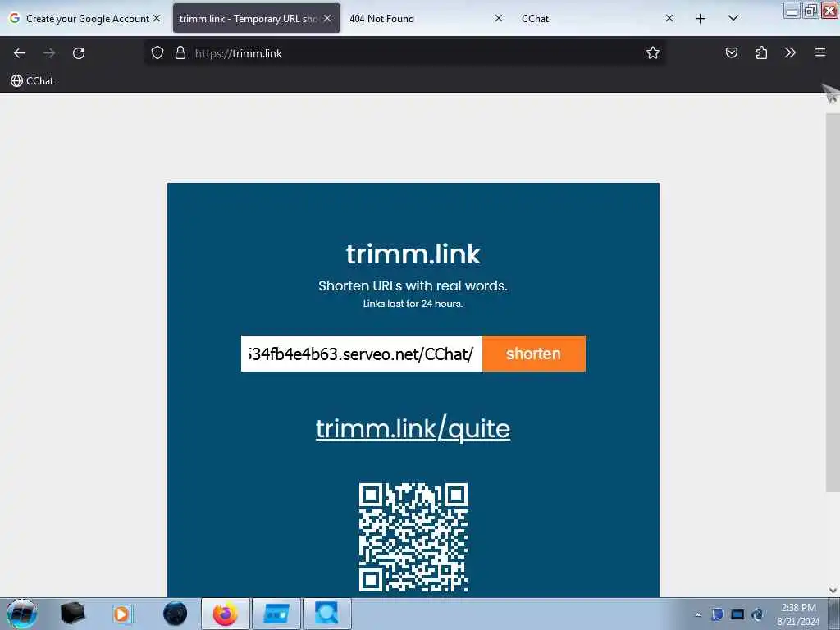List all tabs dropdown arrow
This screenshot has height=630, width=840.
733,18
